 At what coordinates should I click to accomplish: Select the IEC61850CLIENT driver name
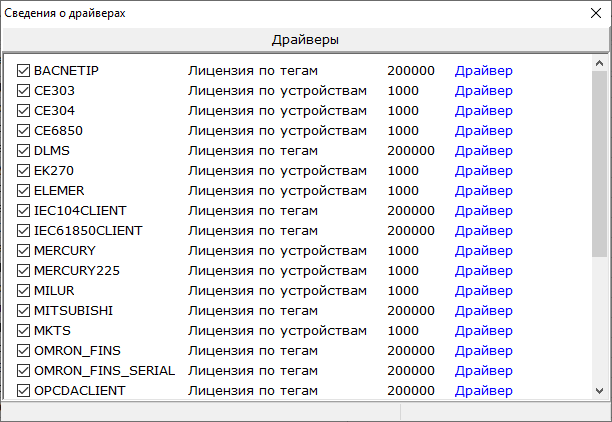click(x=88, y=230)
